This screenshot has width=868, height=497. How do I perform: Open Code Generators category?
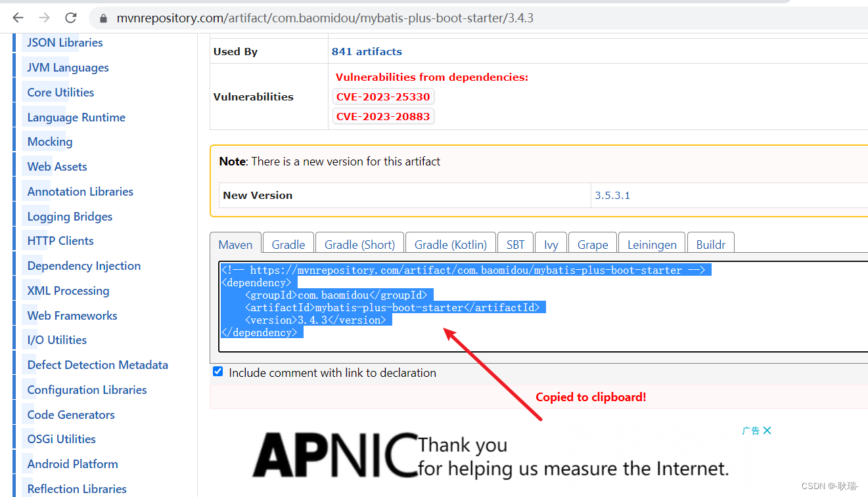71,415
